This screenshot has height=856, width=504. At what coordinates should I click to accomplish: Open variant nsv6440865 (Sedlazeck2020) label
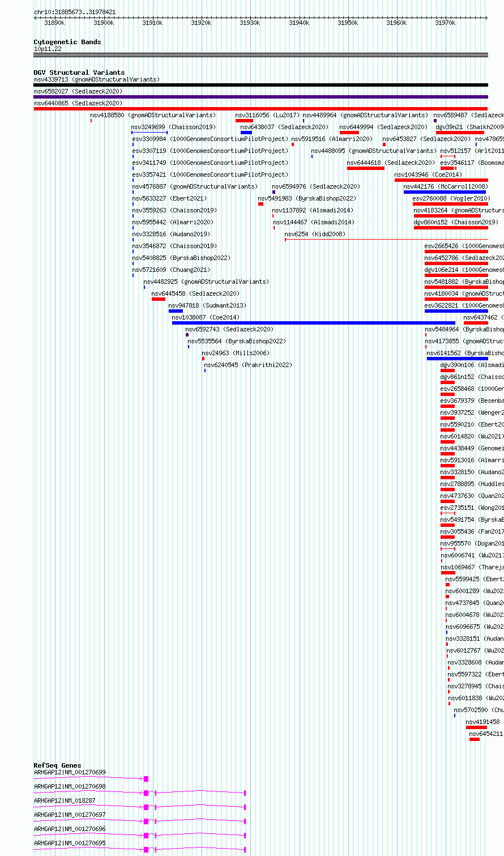(78, 103)
